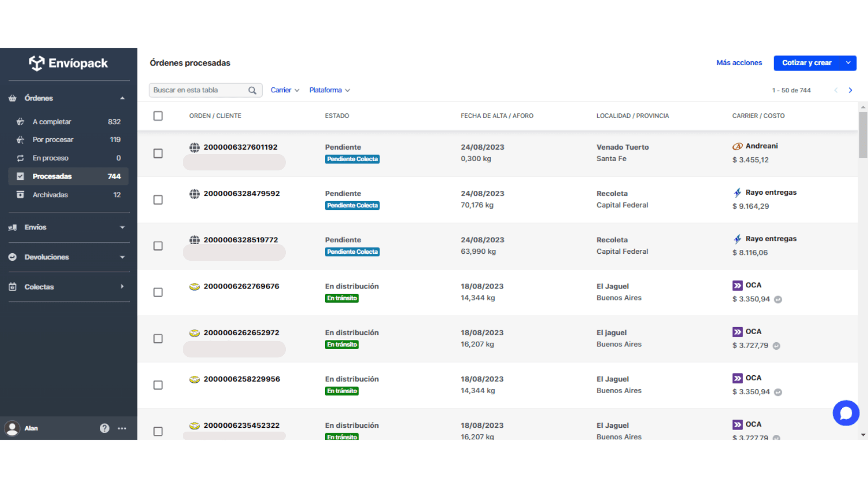Viewport: 868px width, 488px height.
Task: Click the info icon beside $ 3.350,94
Action: click(778, 299)
